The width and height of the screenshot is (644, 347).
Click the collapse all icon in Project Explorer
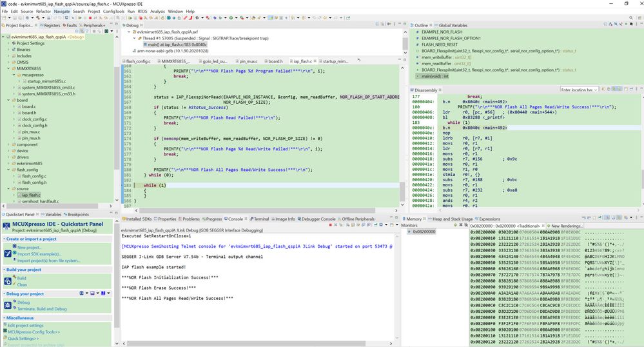click(77, 31)
